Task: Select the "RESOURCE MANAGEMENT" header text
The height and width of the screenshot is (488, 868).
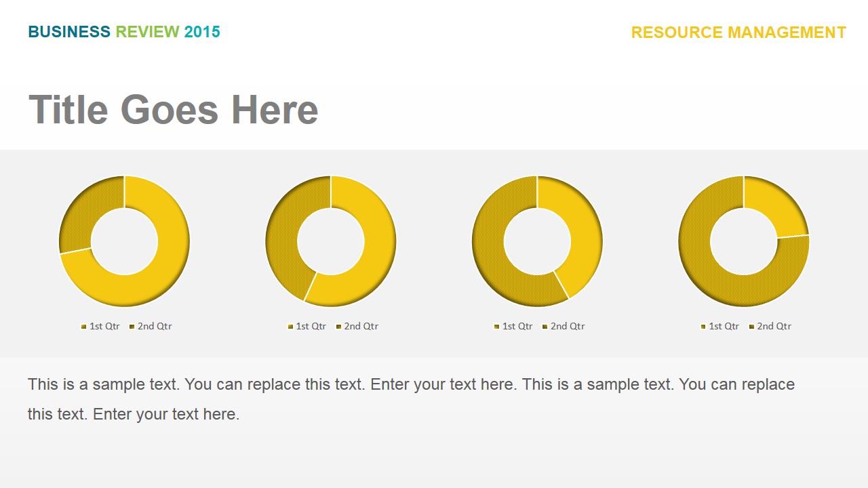Action: (738, 33)
